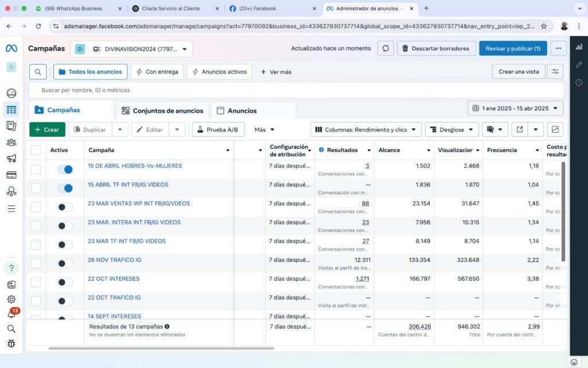Screen dimensions: 588x368
Task: Open the Resultados column sort arrow
Action: (369, 150)
